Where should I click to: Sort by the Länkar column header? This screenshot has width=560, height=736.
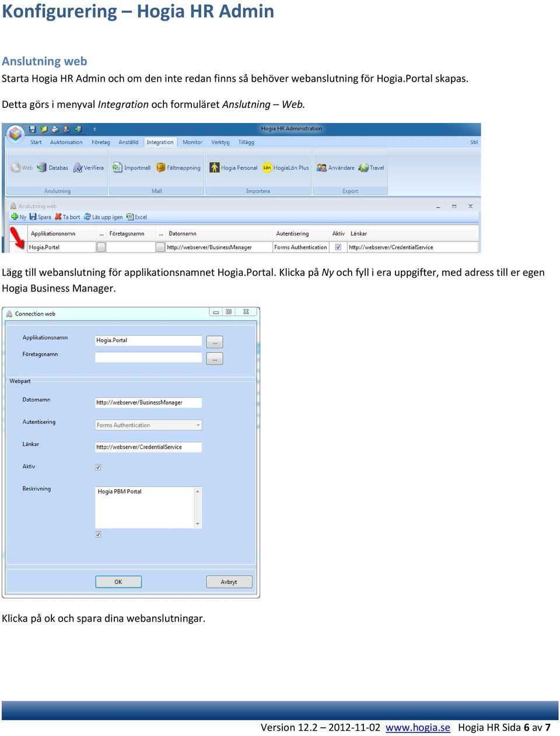click(359, 234)
